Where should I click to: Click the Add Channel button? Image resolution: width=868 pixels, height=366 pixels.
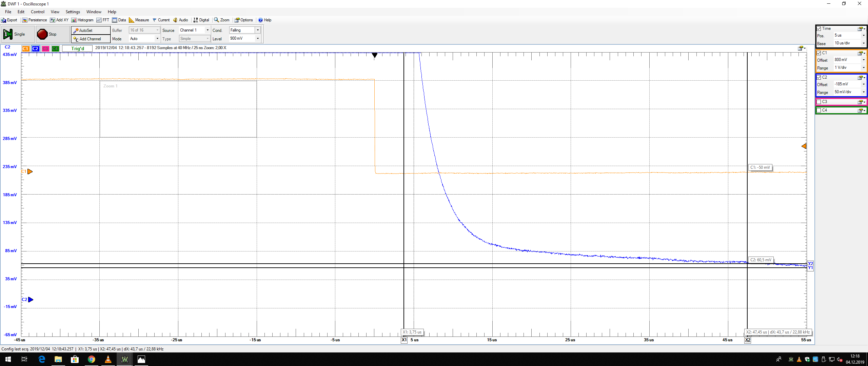91,39
